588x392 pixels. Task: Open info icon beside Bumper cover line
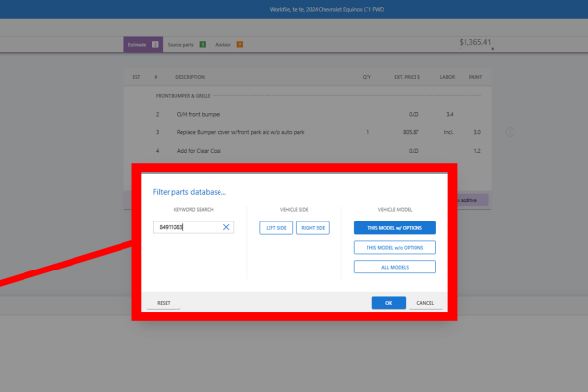[510, 132]
